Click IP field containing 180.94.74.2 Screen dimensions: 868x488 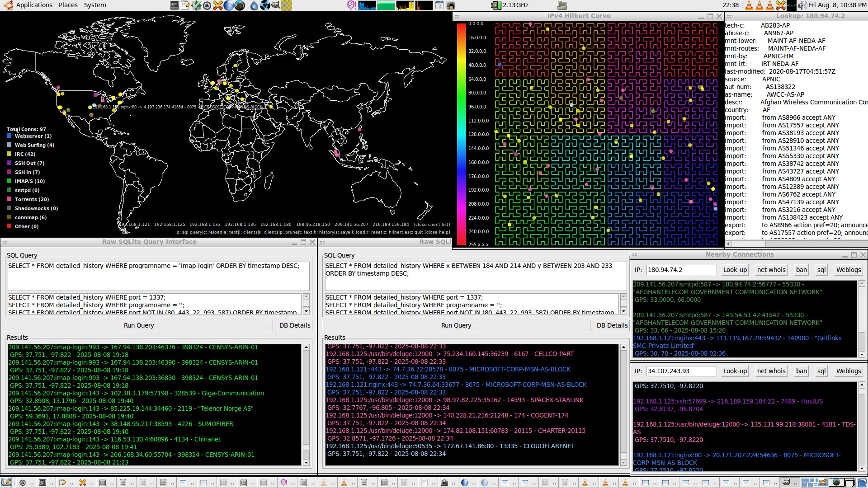681,270
